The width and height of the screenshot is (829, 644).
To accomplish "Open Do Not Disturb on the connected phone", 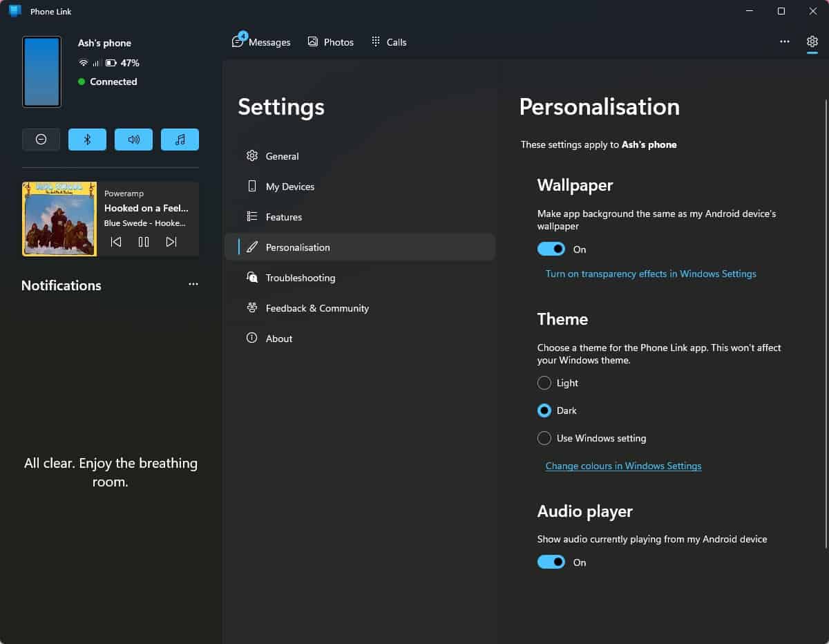I will coord(41,139).
